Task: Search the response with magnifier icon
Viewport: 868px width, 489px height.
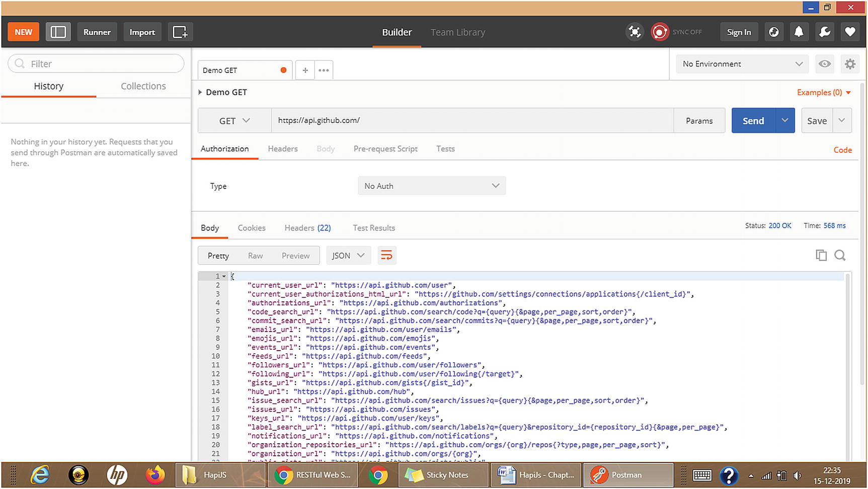Action: (x=840, y=256)
